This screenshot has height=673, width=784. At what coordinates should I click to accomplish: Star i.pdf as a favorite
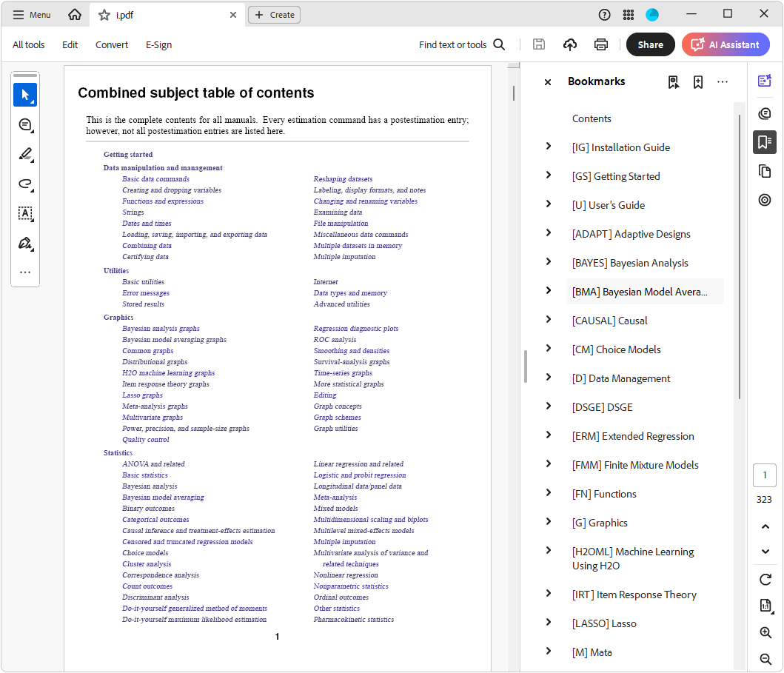click(x=104, y=15)
